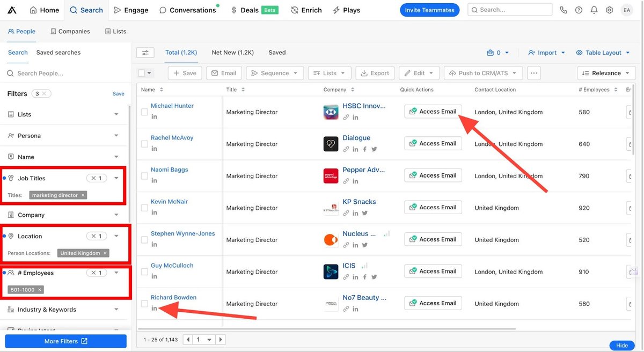Open the Table Layout dropdown
Screen dimensions: 644x352
(x=602, y=53)
